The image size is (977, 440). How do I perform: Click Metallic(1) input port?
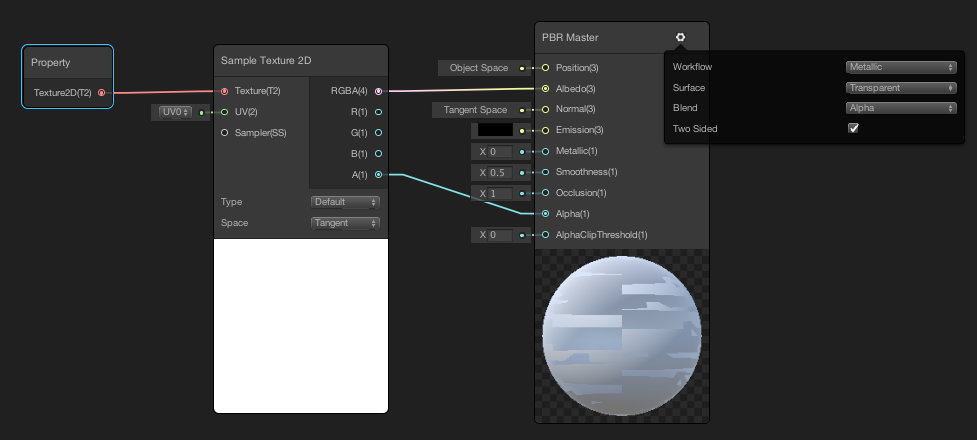click(545, 151)
